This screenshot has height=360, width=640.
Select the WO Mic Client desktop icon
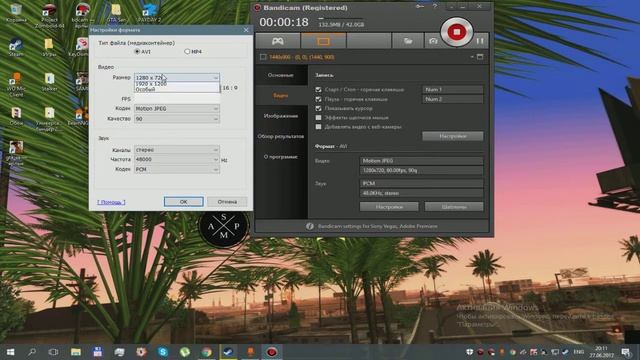tap(16, 84)
